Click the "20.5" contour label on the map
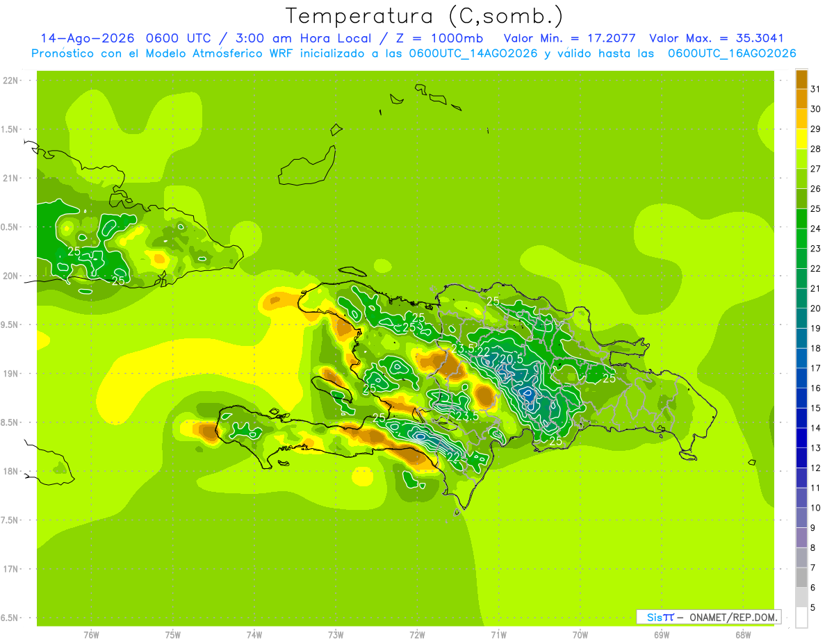The height and width of the screenshot is (644, 834). click(x=512, y=359)
